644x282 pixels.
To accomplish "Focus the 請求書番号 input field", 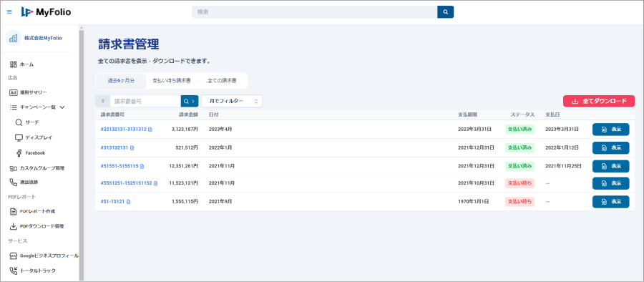I will click(145, 101).
